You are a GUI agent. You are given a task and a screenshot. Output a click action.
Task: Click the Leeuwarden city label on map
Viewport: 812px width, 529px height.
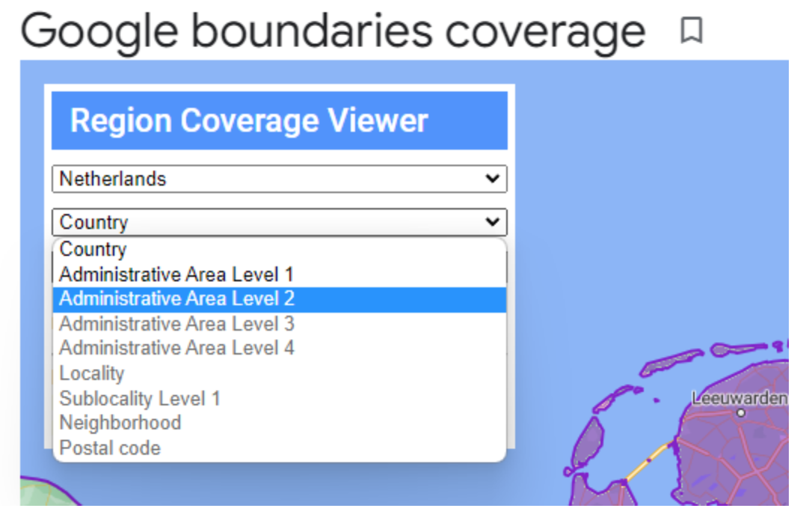739,399
